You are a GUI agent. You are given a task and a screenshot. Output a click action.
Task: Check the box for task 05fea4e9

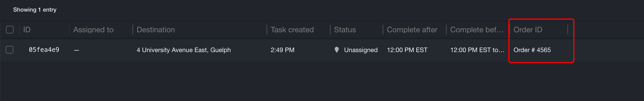10,50
